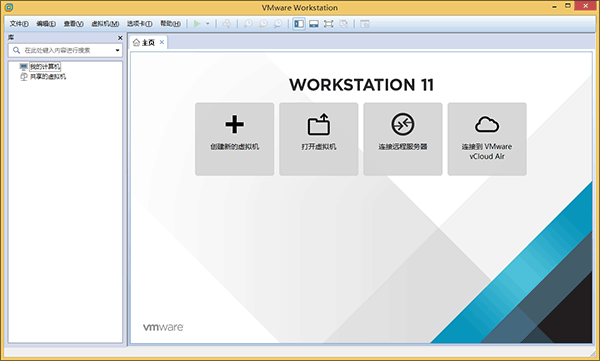The image size is (600, 361).
Task: Click the 打开虚拟机 tile
Action: click(319, 139)
